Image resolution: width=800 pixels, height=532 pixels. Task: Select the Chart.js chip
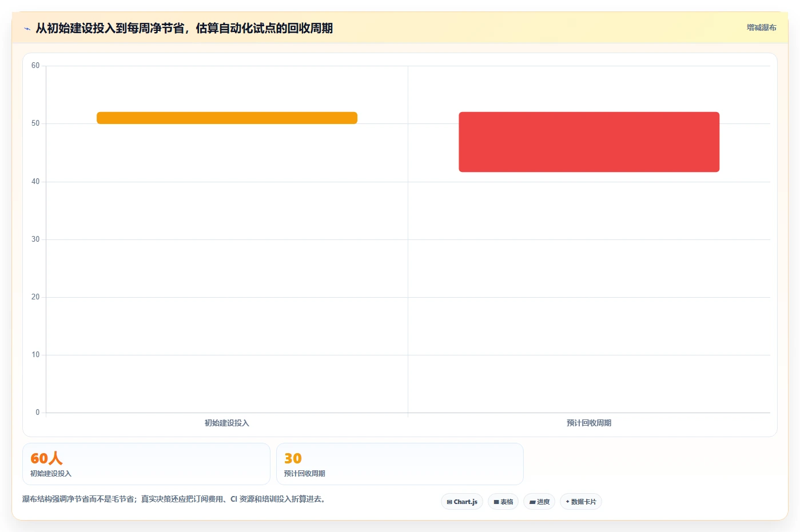pos(462,502)
